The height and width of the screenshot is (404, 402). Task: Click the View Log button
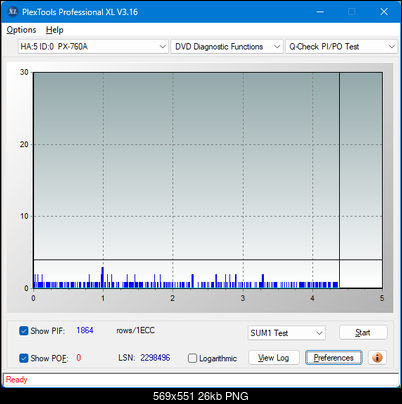(274, 358)
